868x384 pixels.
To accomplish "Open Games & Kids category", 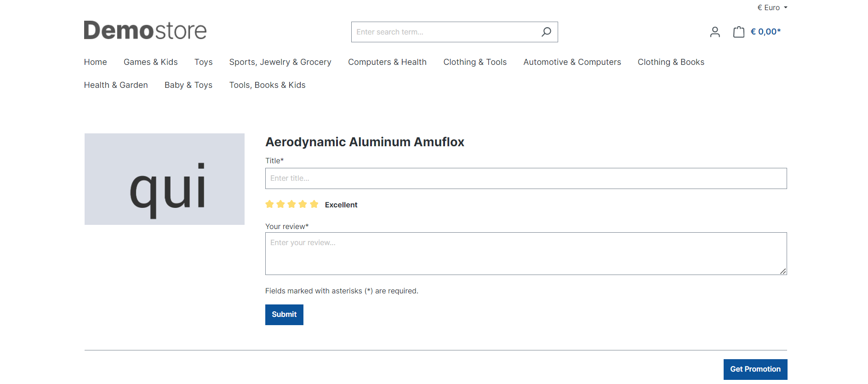I will (x=150, y=62).
